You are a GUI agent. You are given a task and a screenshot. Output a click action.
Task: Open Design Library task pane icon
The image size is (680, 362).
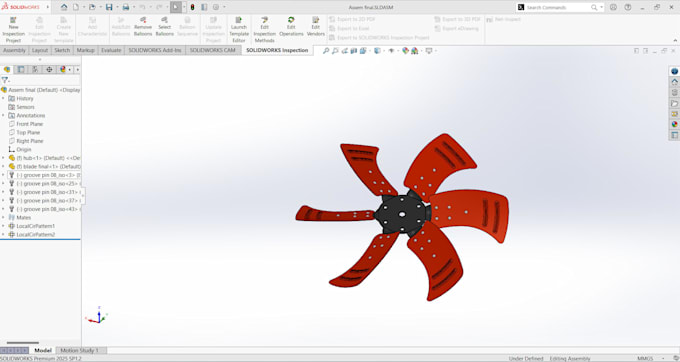[674, 93]
